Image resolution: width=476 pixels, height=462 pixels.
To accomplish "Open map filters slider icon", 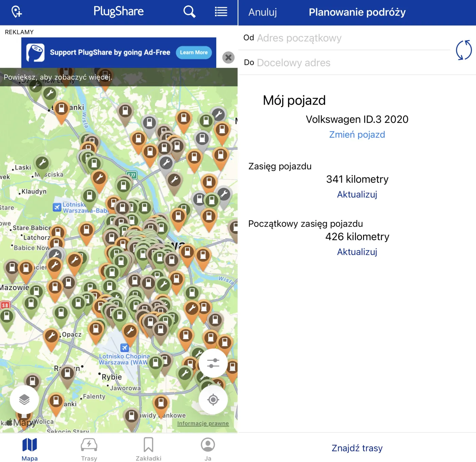I will (213, 363).
